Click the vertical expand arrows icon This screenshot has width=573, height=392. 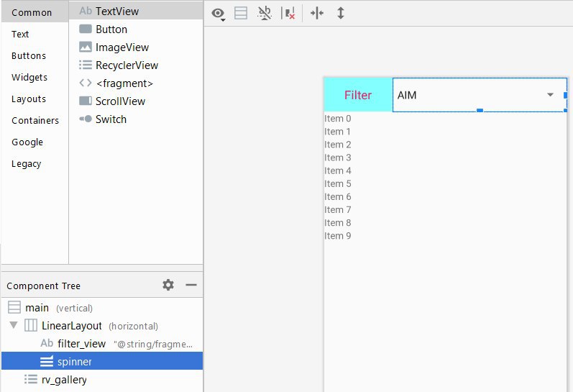click(341, 13)
